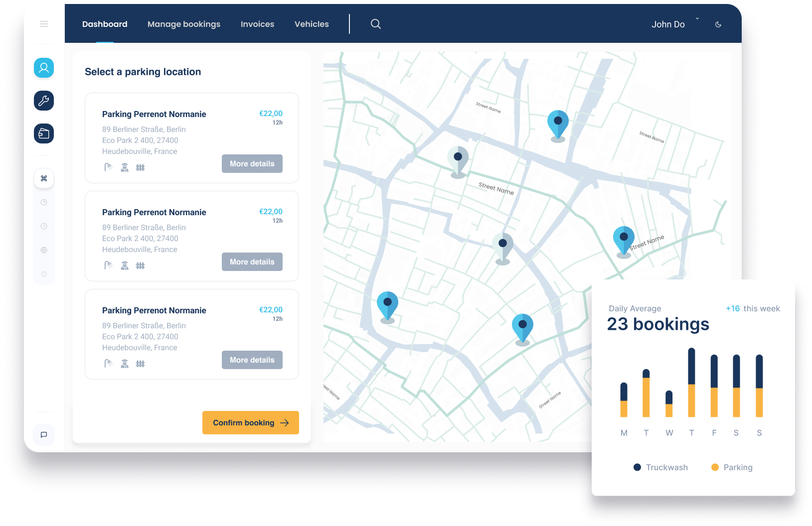Toggle Parking series in chart legend
Viewport: 812px width, 526px height.
(x=732, y=467)
